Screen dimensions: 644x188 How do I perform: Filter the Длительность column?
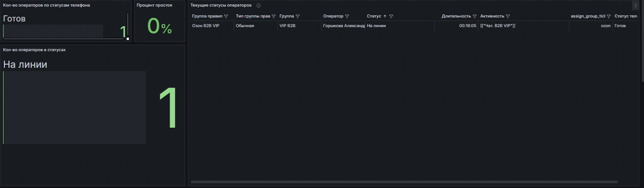(474, 16)
